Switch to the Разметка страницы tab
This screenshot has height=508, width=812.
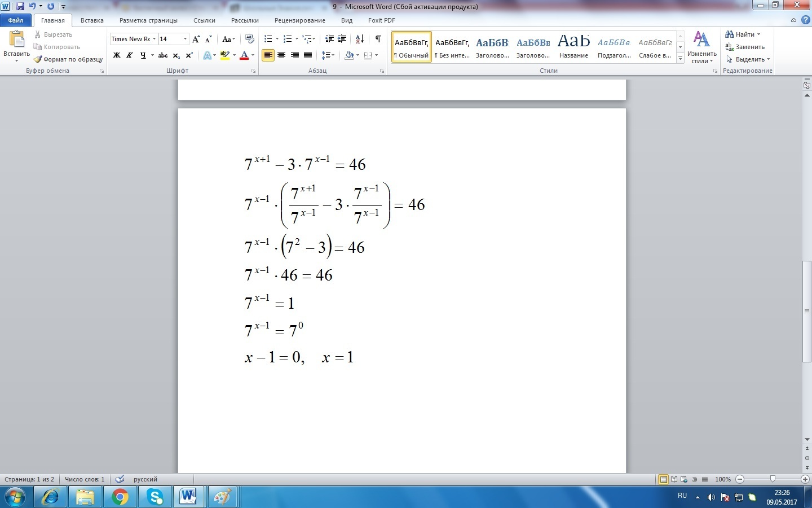point(148,20)
